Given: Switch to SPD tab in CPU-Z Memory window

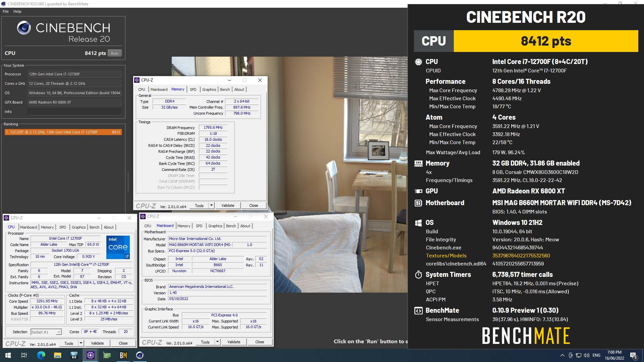Looking at the screenshot, I should pos(193,89).
